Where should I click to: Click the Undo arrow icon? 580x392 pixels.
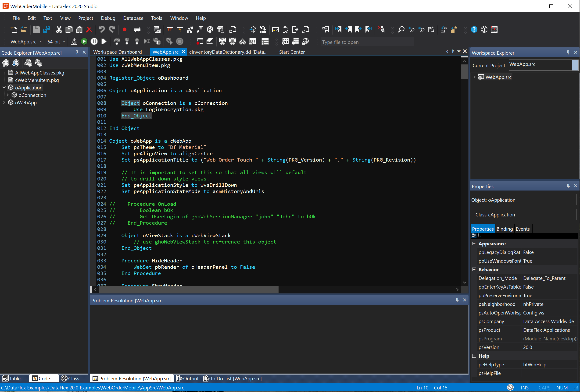[x=102, y=30]
